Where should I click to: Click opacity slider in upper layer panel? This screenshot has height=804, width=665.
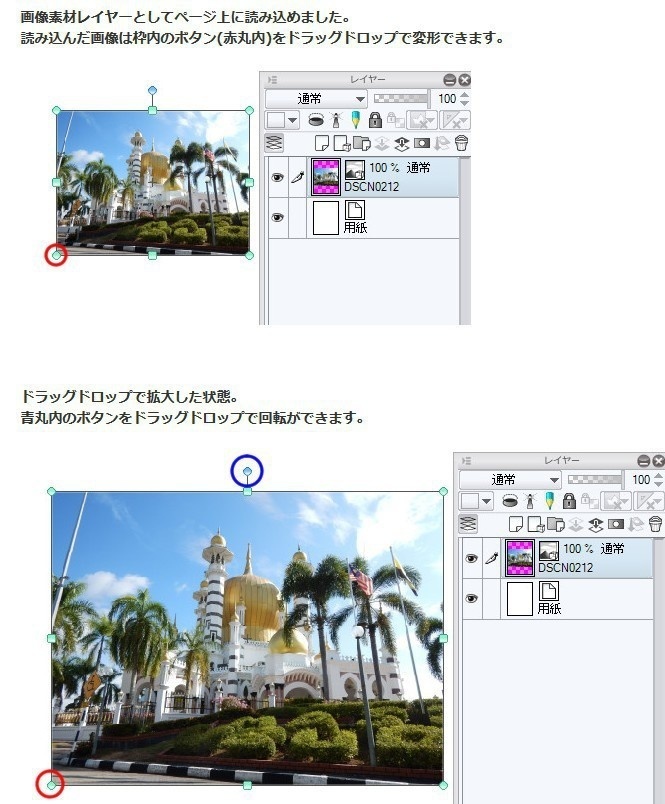(401, 98)
